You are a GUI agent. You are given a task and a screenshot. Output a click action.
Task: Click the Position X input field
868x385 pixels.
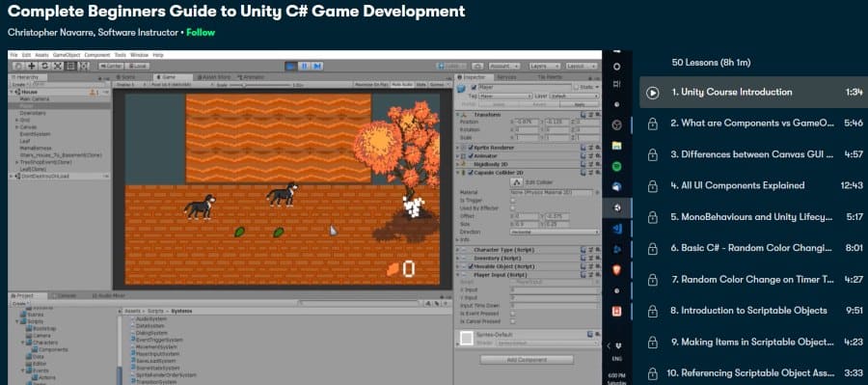pos(526,122)
